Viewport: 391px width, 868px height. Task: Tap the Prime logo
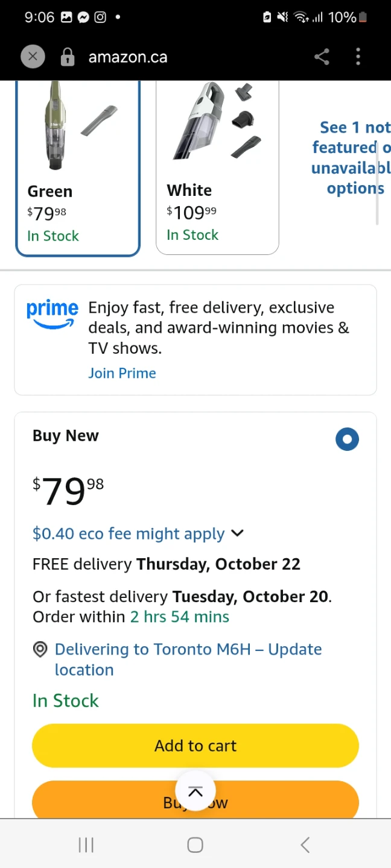point(52,315)
